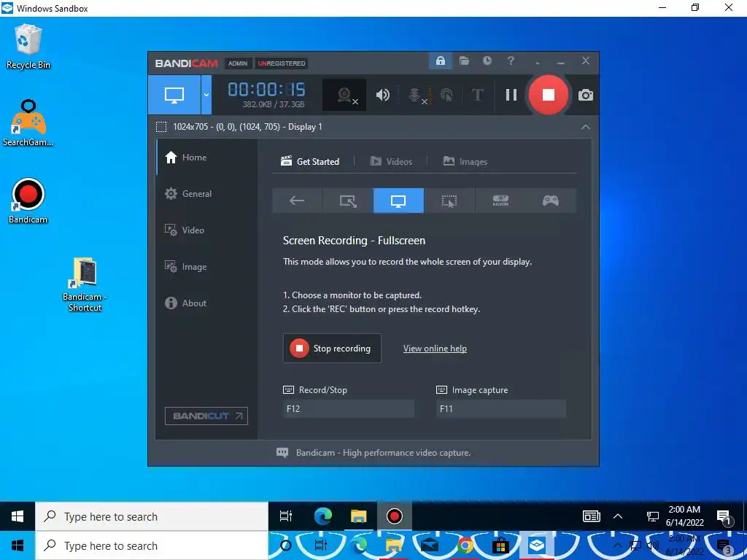The width and height of the screenshot is (747, 560).
Task: Switch to the Images tab
Action: [x=465, y=161]
